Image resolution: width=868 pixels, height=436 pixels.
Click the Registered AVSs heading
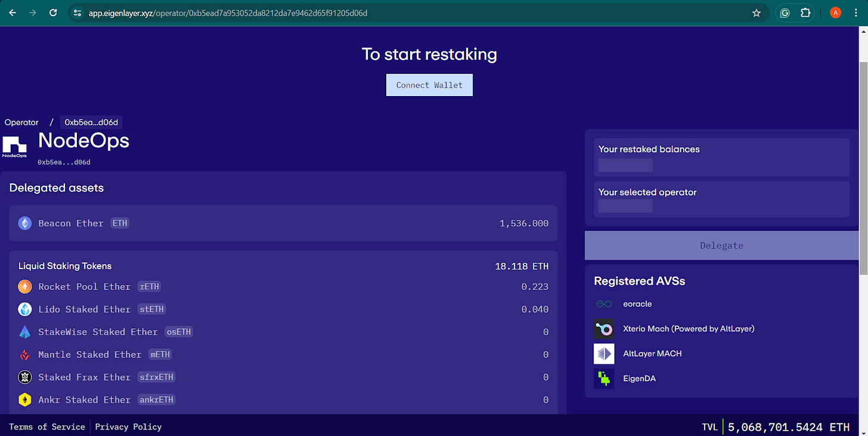click(x=640, y=281)
